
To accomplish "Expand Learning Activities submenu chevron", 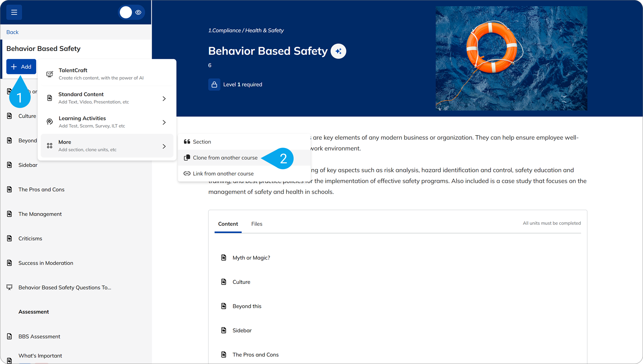I will pos(164,122).
